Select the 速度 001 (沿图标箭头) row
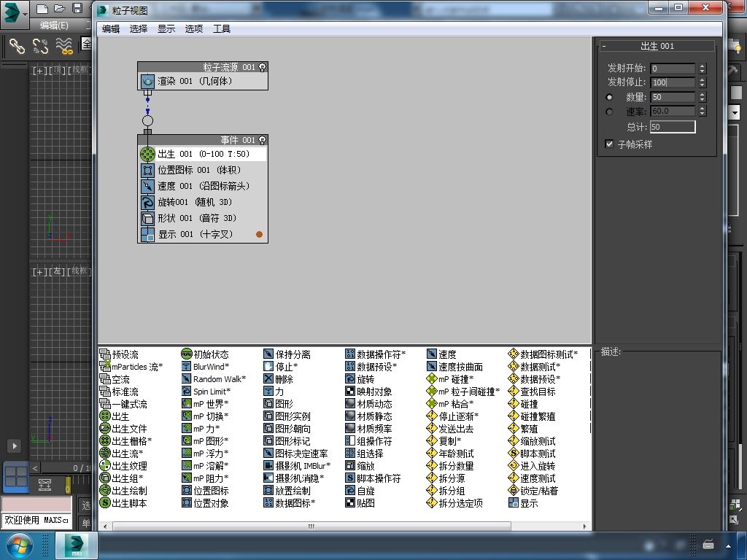This screenshot has width=747, height=560. tap(203, 186)
